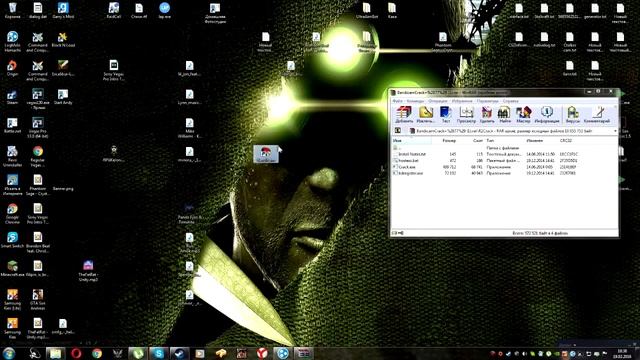The image size is (640, 360).
Task: Click the Информация (Info) toolbar icon in WinRAR
Action: [547, 115]
